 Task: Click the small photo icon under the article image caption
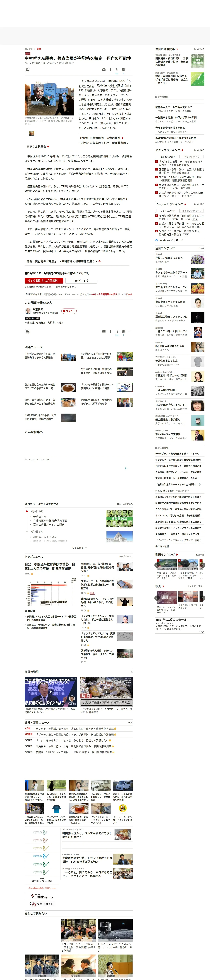point(29,124)
